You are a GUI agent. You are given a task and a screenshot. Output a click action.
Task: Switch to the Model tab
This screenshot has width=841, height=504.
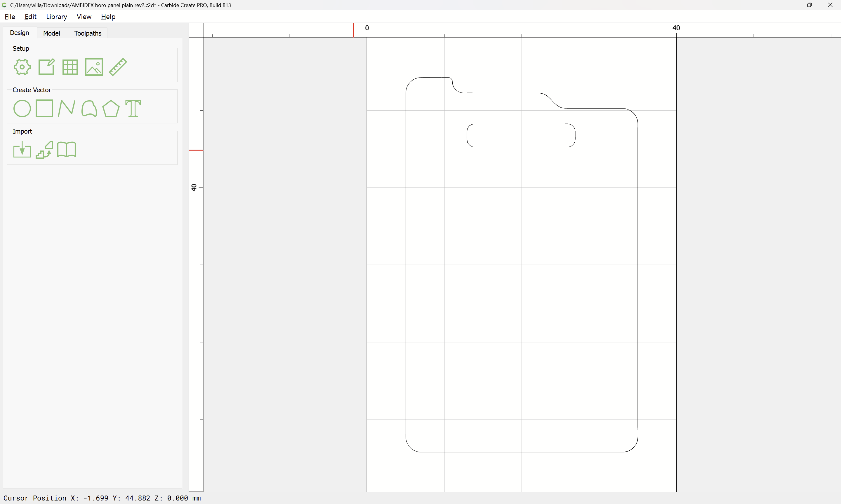pyautogui.click(x=52, y=33)
